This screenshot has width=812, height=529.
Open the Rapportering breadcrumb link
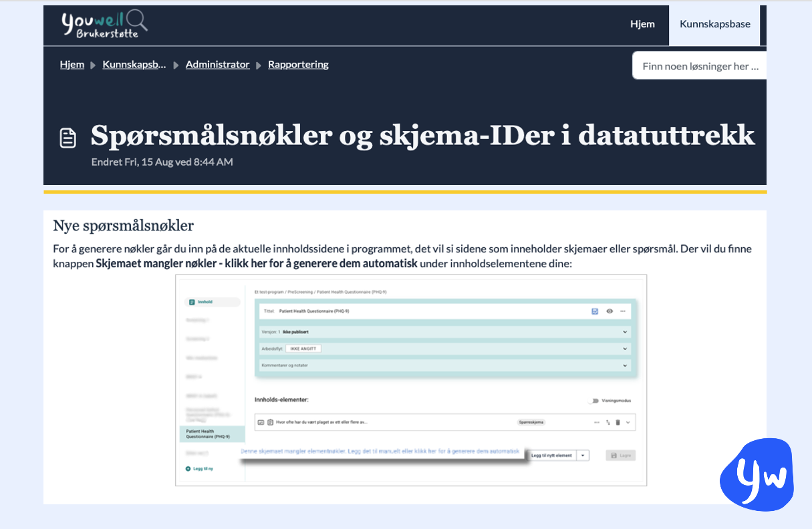click(x=298, y=65)
